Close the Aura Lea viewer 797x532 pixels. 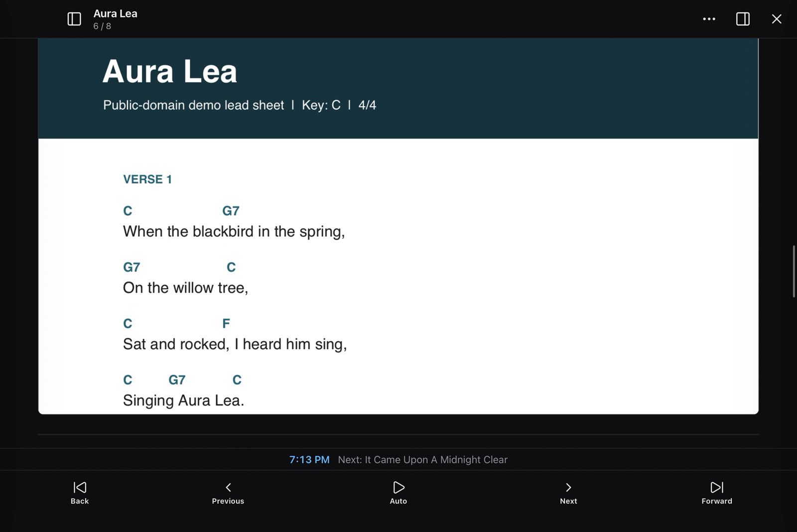[x=777, y=19]
